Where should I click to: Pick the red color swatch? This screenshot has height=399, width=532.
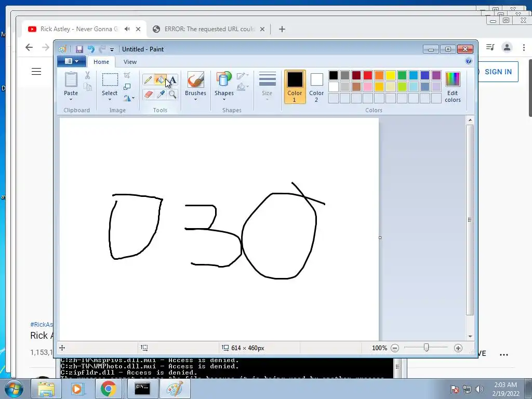click(x=368, y=75)
